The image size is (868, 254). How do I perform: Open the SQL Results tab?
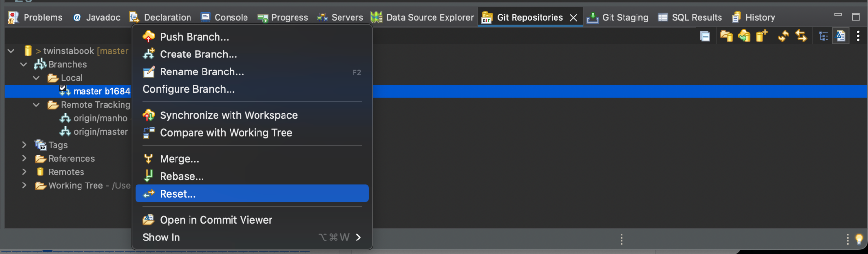pyautogui.click(x=690, y=17)
